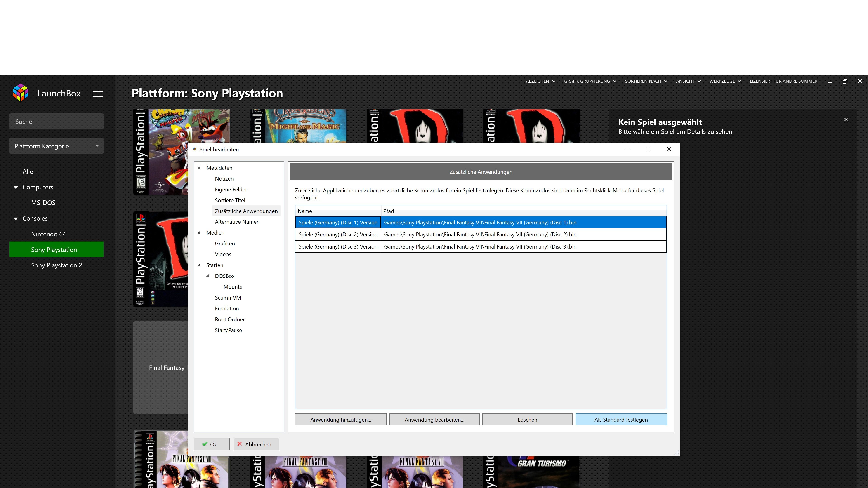The image size is (868, 488).
Task: Select Sony Playstation 2 platform
Action: click(x=57, y=265)
